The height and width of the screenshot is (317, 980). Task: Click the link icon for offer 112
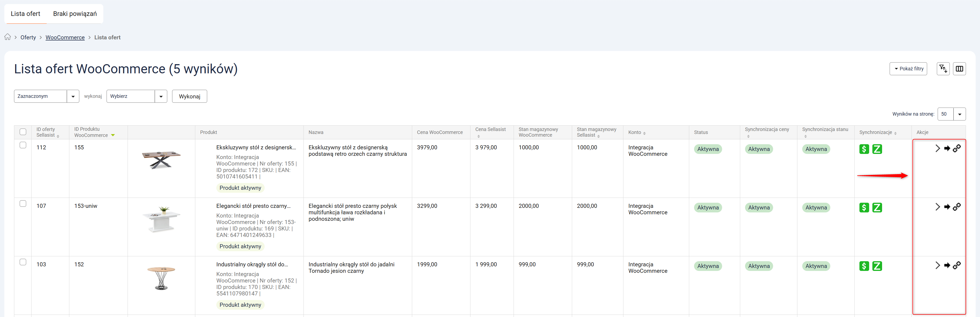[957, 149]
